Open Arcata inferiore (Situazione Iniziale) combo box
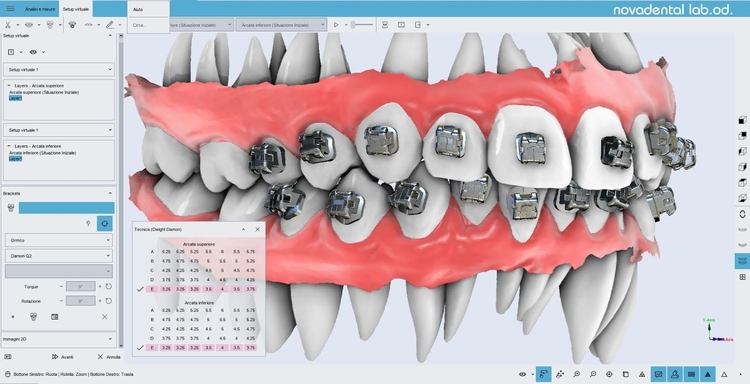 [x=281, y=25]
